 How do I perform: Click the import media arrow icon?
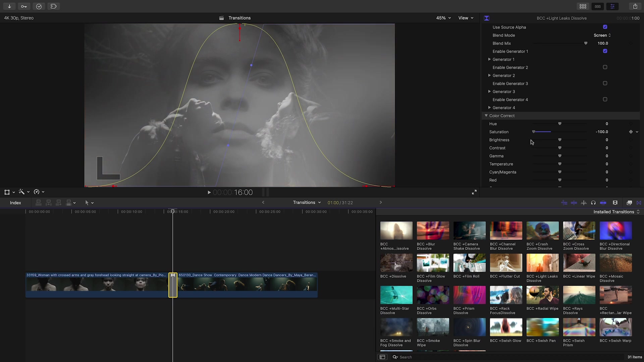click(x=9, y=6)
